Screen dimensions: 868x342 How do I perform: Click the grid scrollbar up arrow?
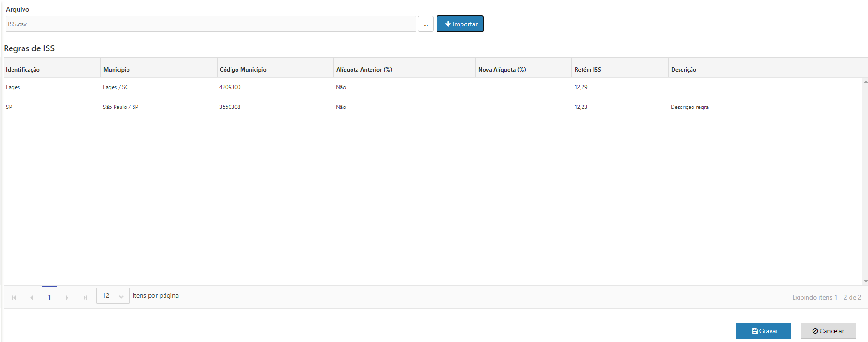click(x=865, y=81)
